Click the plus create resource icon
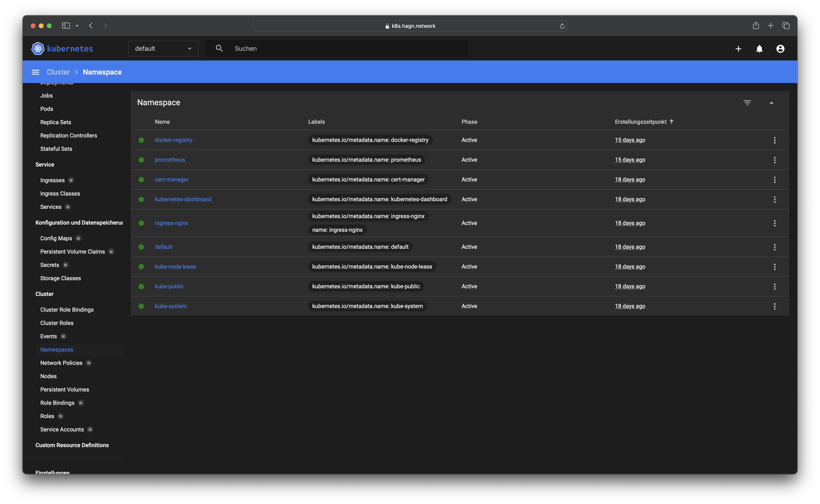This screenshot has height=504, width=820. click(738, 49)
